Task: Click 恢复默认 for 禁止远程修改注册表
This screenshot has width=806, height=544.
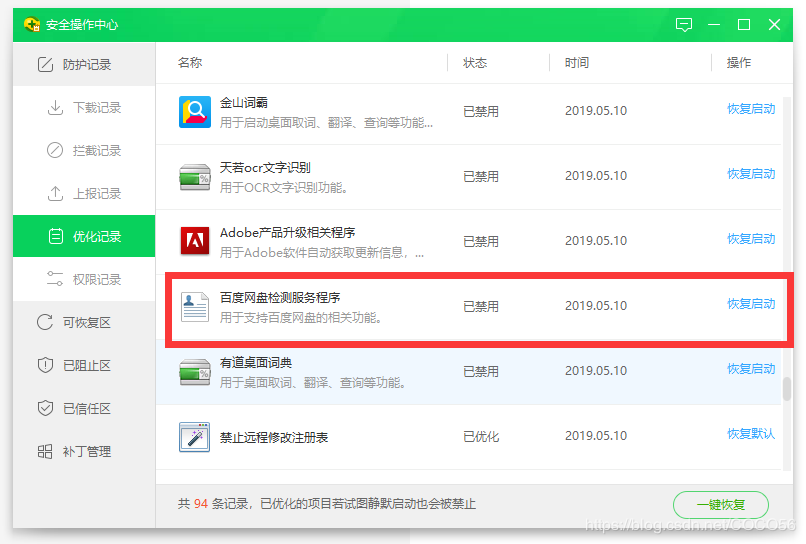Action: 751,433
